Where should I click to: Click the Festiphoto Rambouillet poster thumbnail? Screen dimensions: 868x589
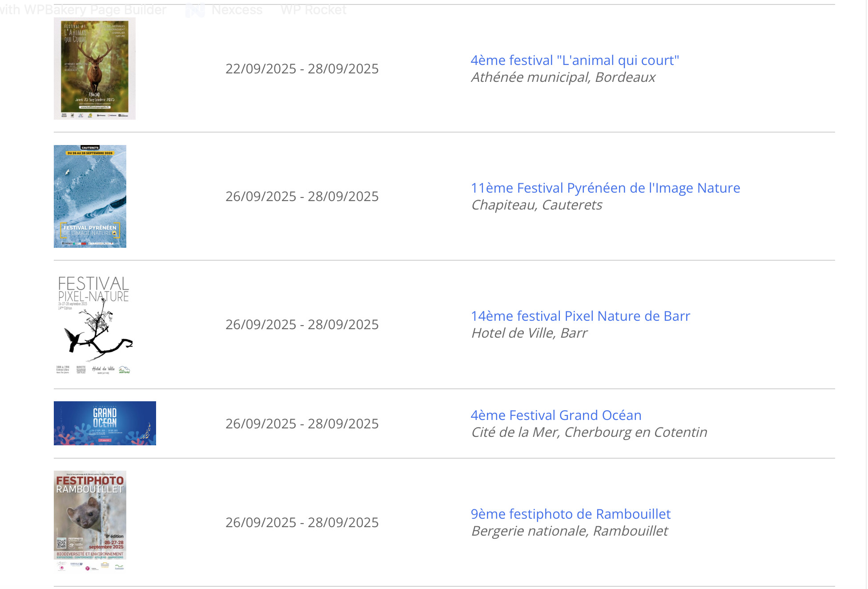pos(90,521)
